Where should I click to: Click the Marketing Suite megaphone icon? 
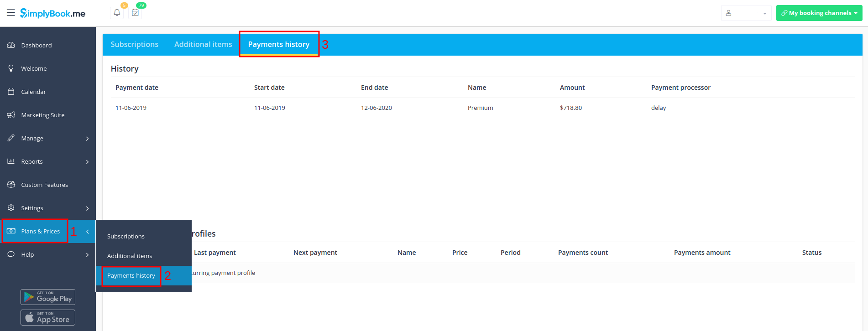[11, 115]
